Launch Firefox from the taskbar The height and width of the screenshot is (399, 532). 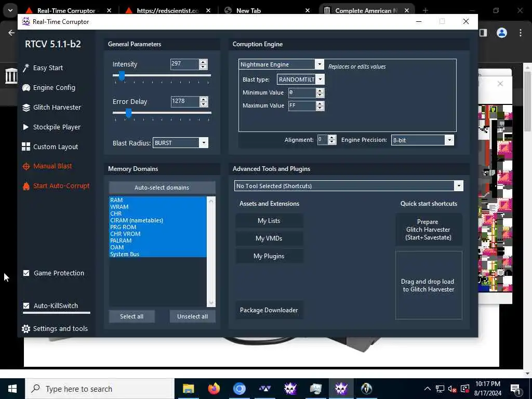tap(214, 389)
